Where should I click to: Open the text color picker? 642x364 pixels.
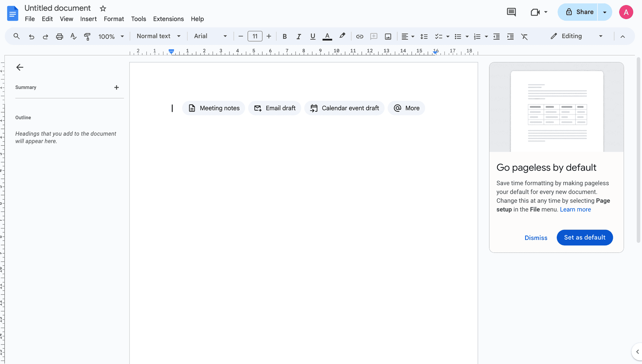327,36
